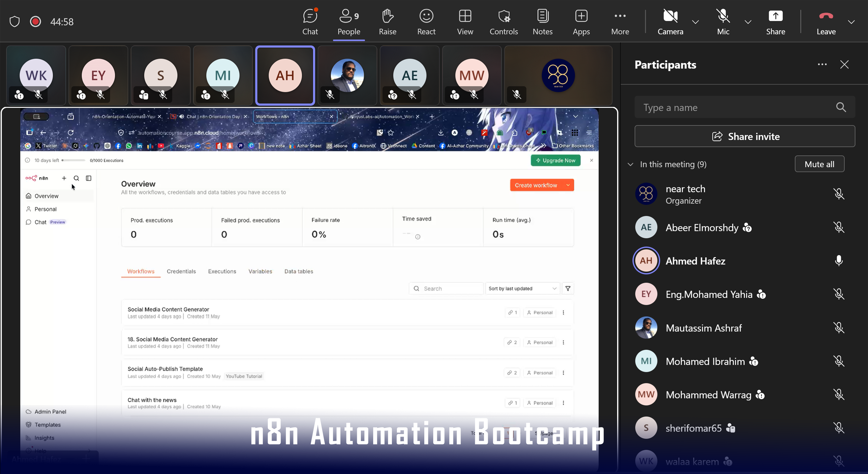The image size is (868, 474).
Task: Open the Apps panel in the meeting
Action: point(581,22)
